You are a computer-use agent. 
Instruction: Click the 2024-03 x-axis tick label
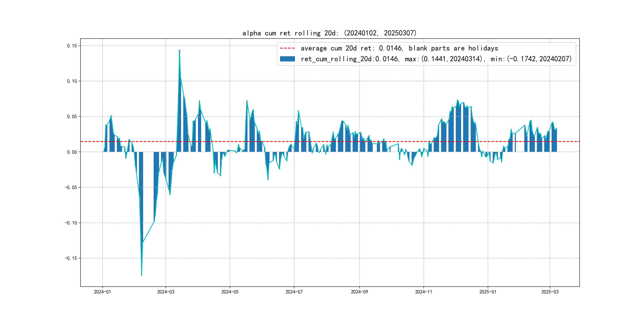tap(166, 292)
